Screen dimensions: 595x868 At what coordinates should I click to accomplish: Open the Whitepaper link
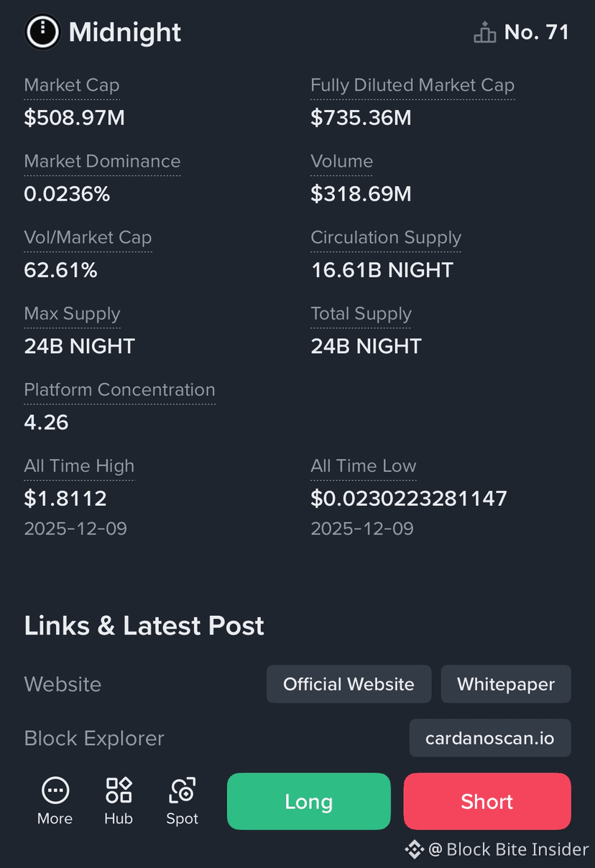point(506,684)
